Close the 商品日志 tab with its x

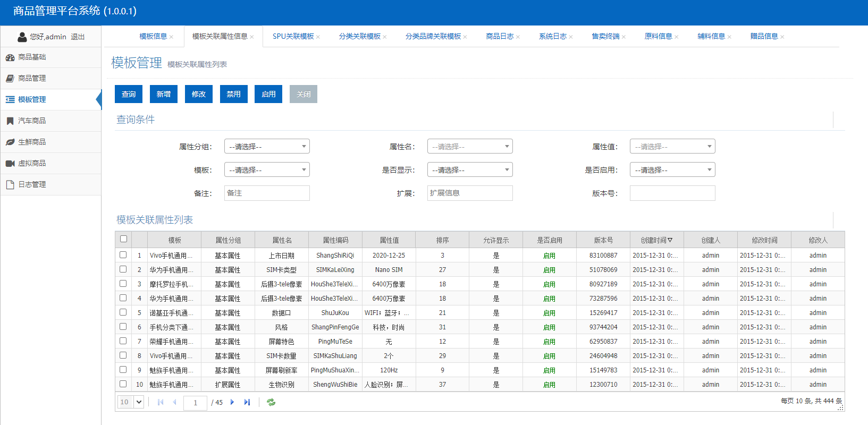518,37
